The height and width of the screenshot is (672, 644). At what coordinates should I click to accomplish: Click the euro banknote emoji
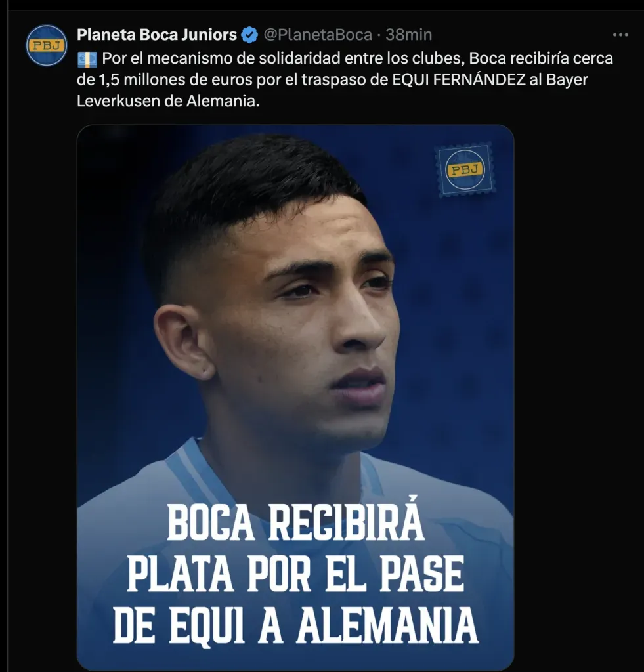(87, 59)
